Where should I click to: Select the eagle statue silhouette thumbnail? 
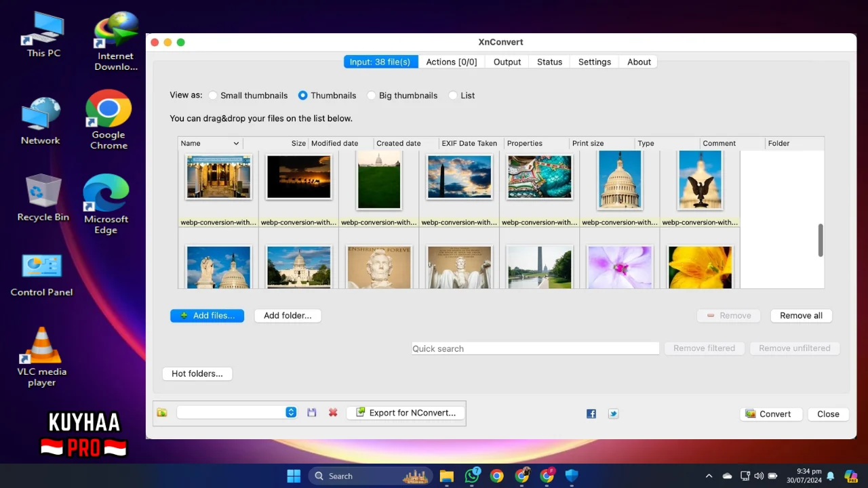coord(700,180)
